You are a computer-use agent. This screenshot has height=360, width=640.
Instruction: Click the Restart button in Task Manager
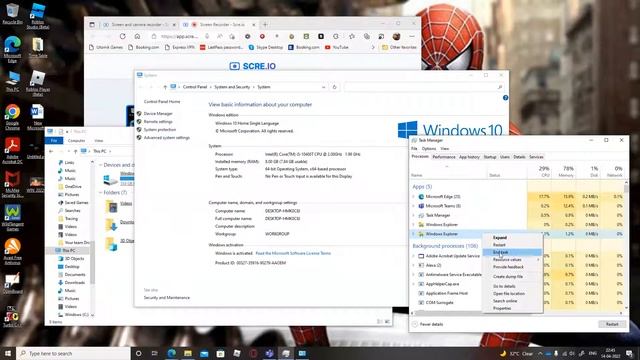click(612, 324)
